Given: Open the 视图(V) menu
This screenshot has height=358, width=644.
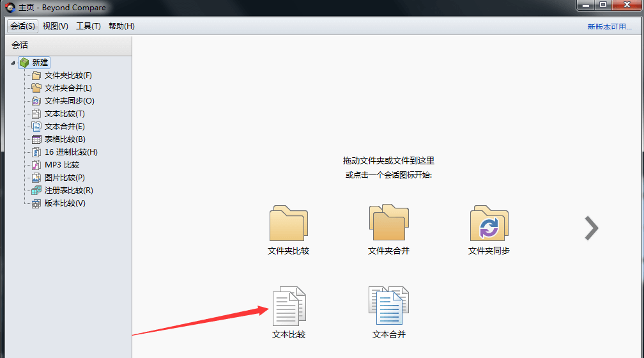Looking at the screenshot, I should 56,26.
